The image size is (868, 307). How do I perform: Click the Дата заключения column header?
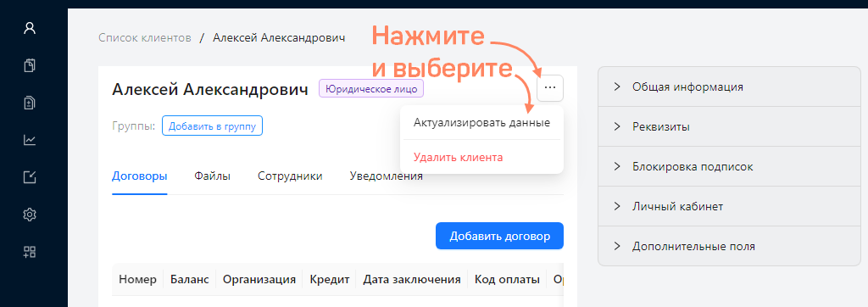click(412, 280)
